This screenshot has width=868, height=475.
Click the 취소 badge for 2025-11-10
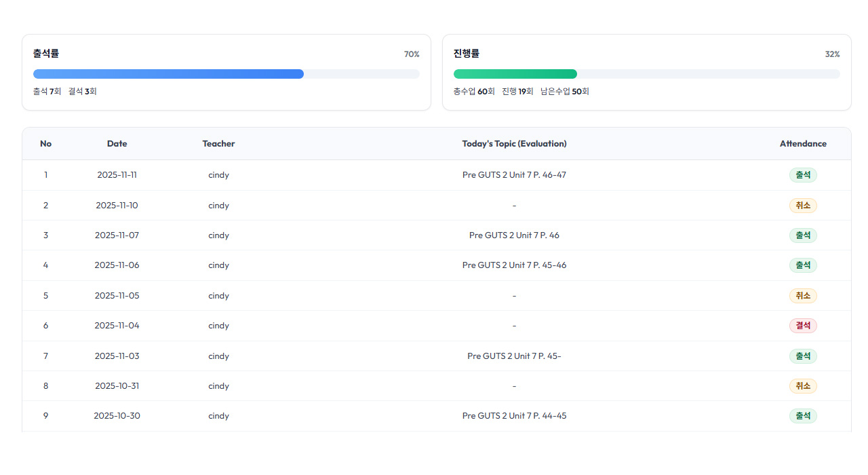pyautogui.click(x=803, y=206)
